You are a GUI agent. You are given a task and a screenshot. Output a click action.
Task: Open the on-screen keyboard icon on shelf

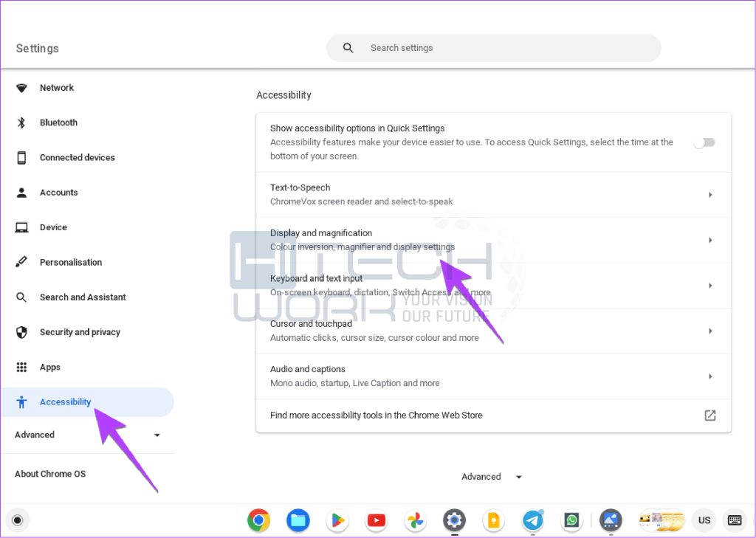tap(735, 520)
